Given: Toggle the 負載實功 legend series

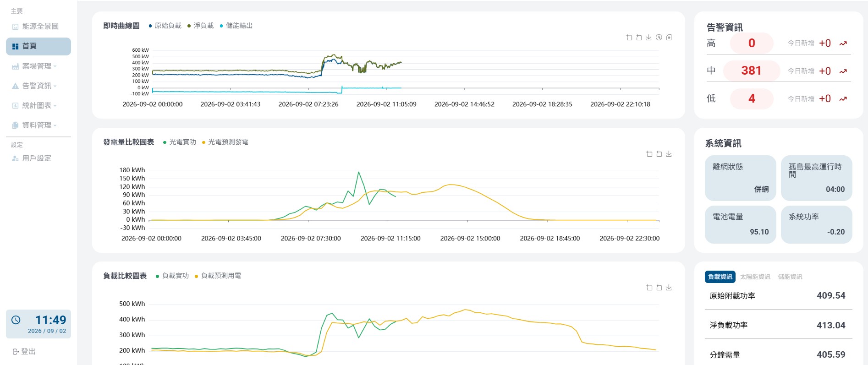Looking at the screenshot, I should point(172,276).
